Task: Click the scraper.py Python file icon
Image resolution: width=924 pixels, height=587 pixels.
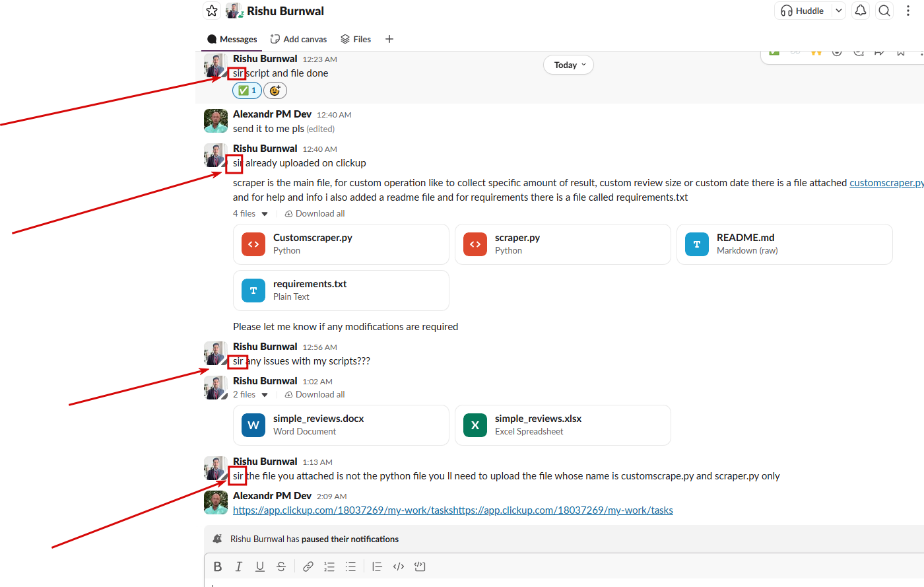Action: tap(475, 244)
